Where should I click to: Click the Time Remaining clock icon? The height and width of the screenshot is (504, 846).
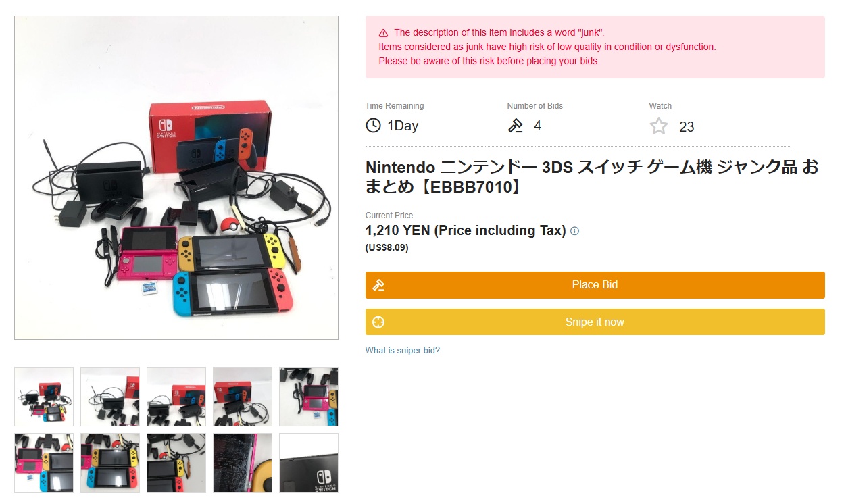[x=373, y=126]
